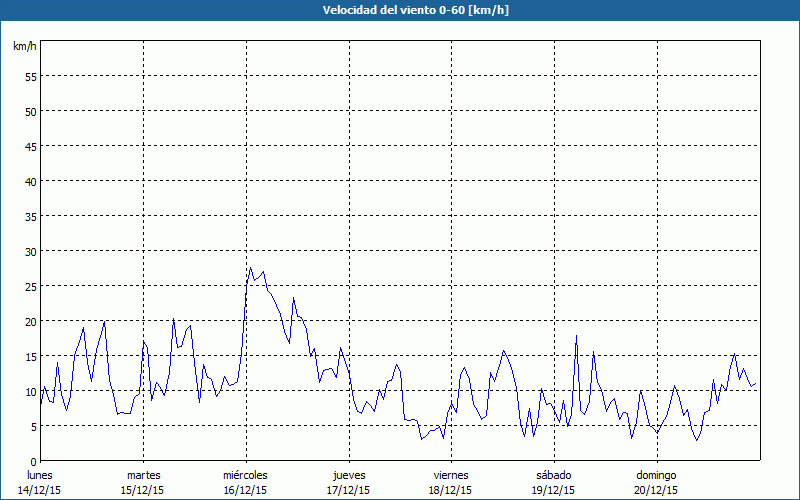Click the 'viernes' day label

point(451,475)
